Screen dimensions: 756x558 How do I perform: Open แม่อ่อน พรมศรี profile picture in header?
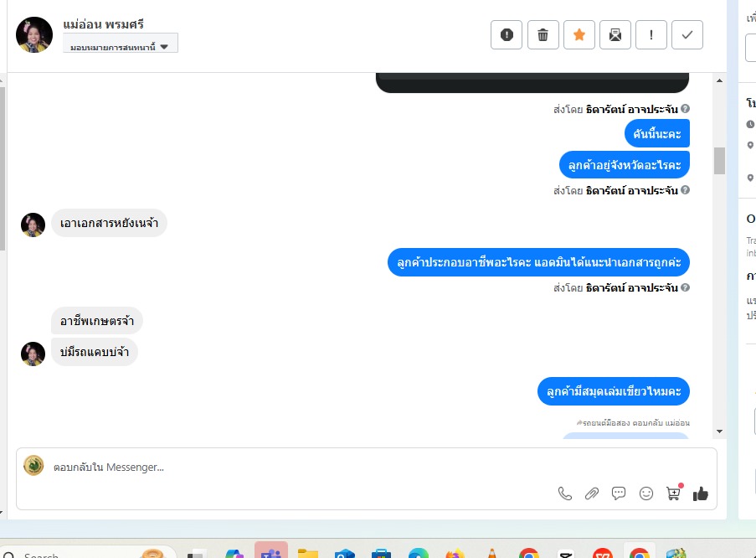pyautogui.click(x=34, y=34)
